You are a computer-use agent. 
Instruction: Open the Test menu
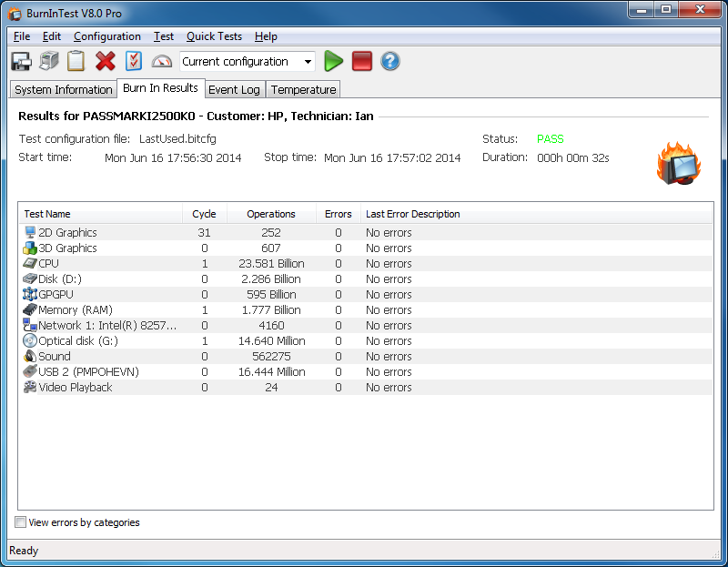click(x=164, y=36)
